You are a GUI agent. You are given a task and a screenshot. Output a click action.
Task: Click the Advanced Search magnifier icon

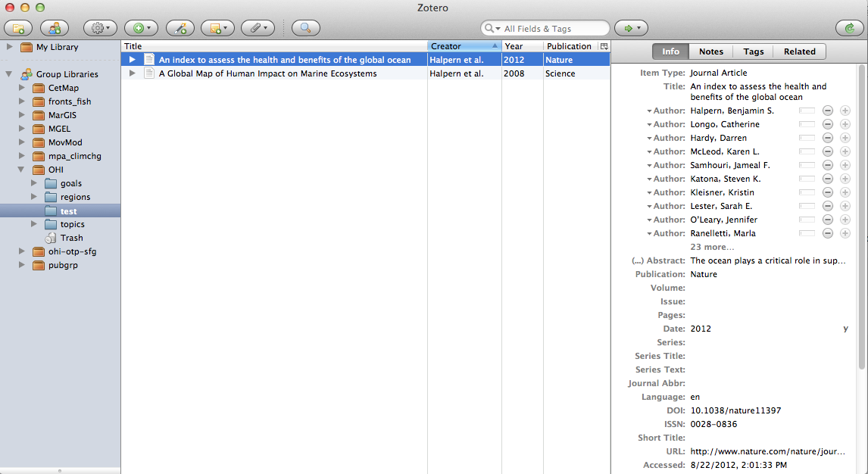pos(305,28)
